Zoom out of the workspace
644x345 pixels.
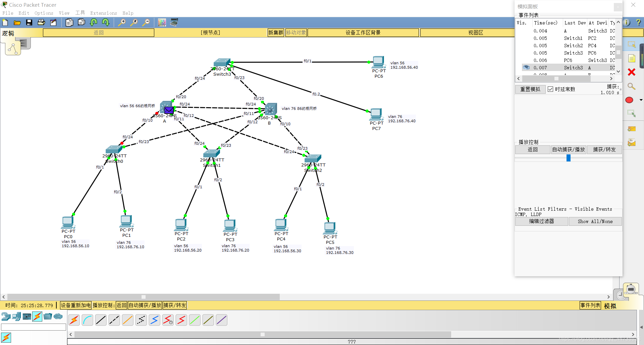pos(146,22)
